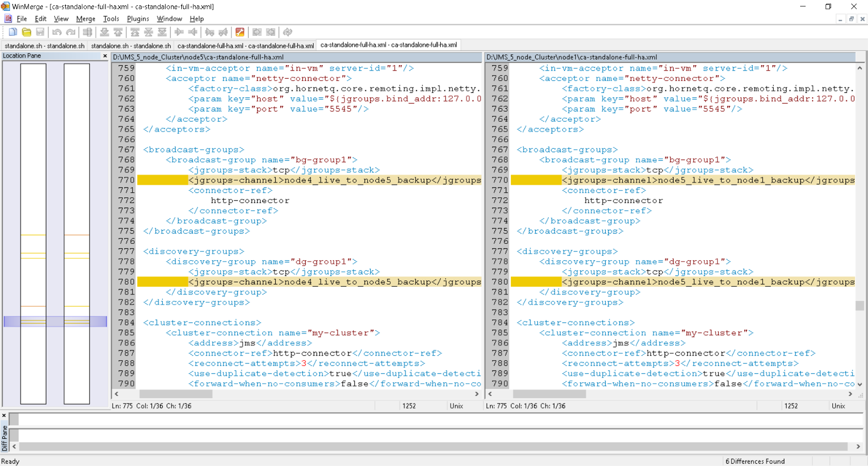Redo the last undone action

[71, 32]
